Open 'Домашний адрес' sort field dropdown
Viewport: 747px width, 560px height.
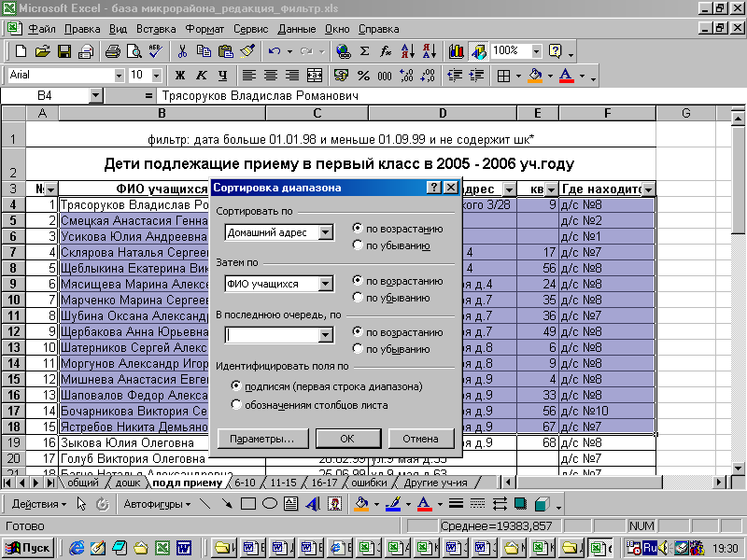(x=325, y=232)
